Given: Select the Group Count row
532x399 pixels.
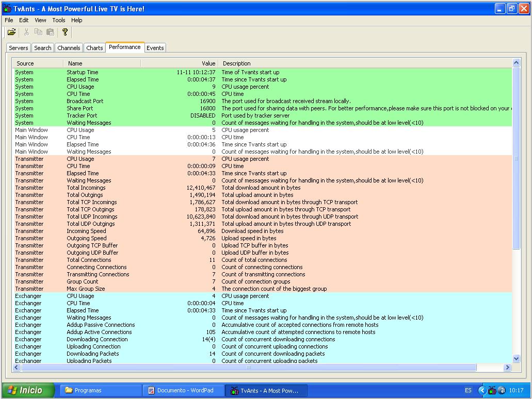Looking at the screenshot, I should click(x=262, y=281).
